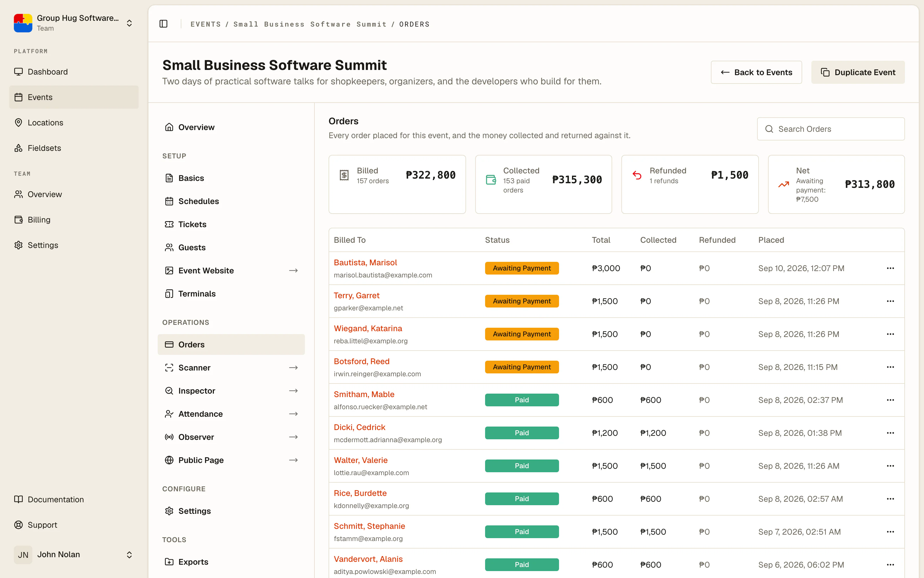Open the three-dot menu for Wiegand, Katarina
The image size is (924, 578).
[x=891, y=334]
